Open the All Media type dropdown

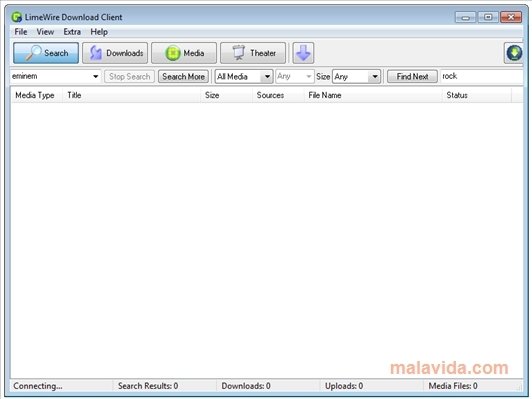click(244, 76)
